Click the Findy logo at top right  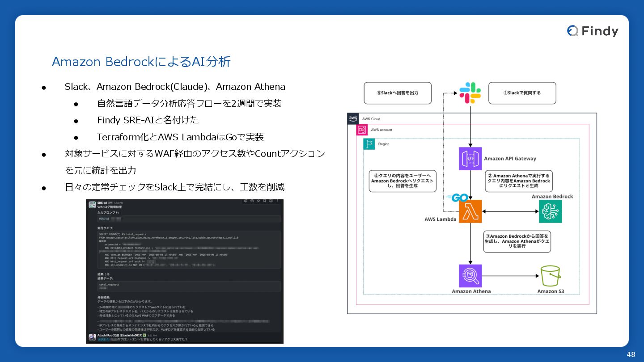593,31
